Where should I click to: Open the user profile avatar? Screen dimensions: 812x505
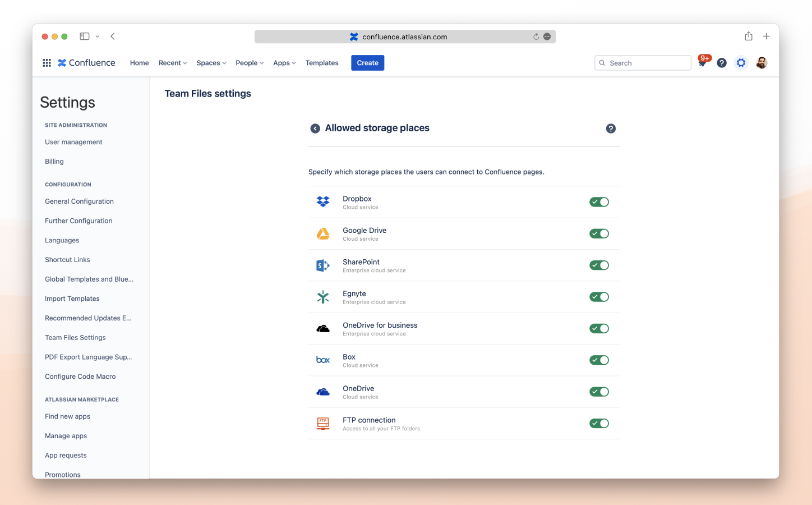pos(761,63)
